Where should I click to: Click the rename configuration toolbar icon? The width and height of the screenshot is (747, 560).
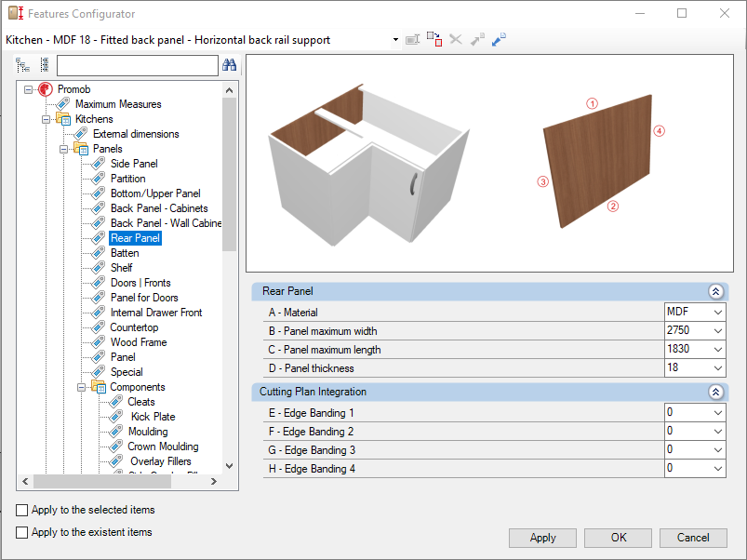click(x=412, y=39)
